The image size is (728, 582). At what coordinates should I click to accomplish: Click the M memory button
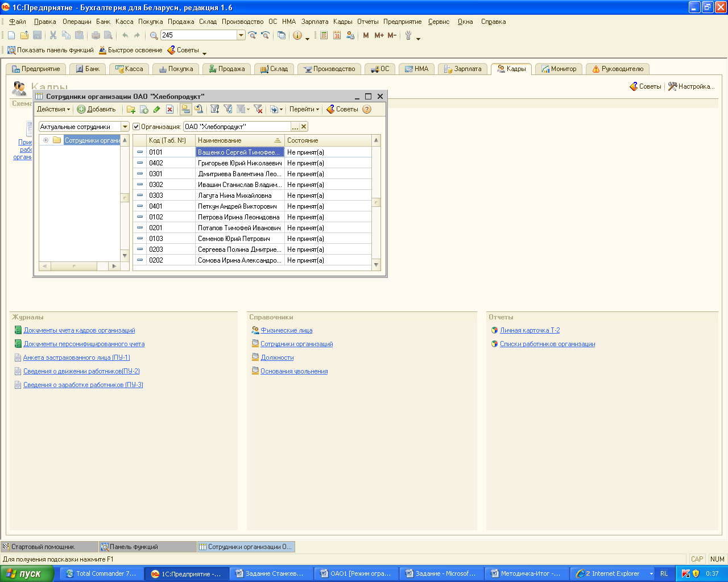[x=366, y=35]
